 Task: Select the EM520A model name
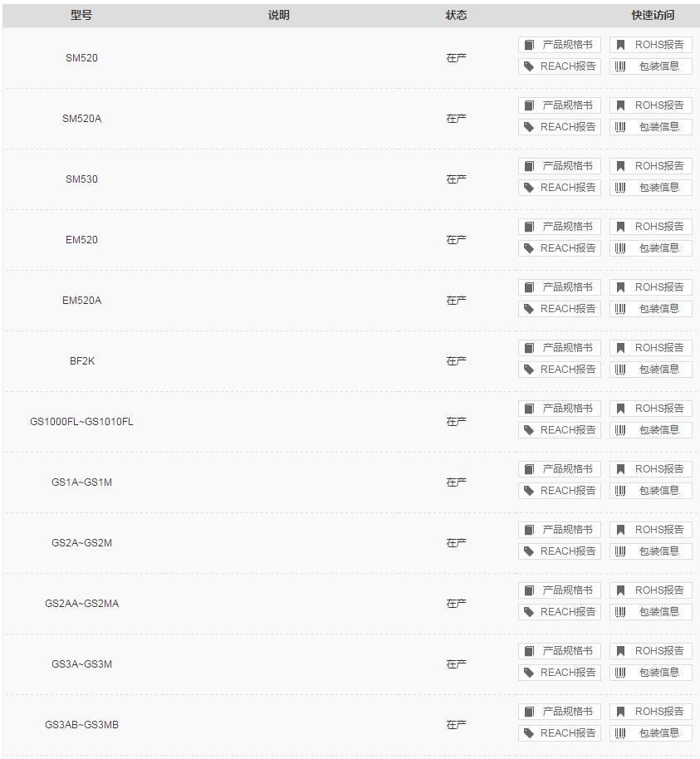pos(82,301)
